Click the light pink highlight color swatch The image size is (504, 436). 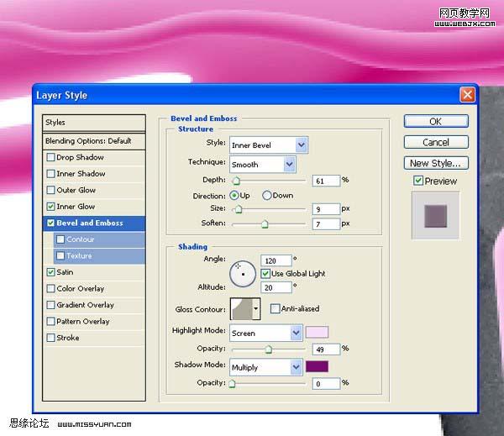click(317, 332)
